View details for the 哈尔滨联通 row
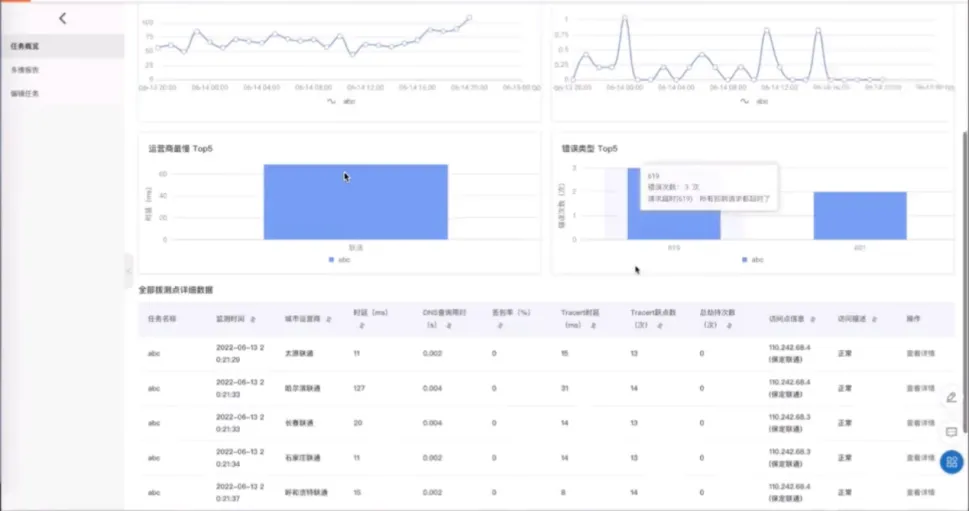The image size is (969, 511). (x=920, y=389)
